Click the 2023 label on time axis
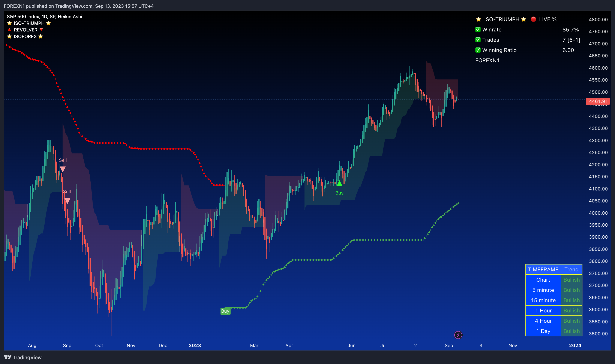Screen dimensions: 615x364 (195, 345)
